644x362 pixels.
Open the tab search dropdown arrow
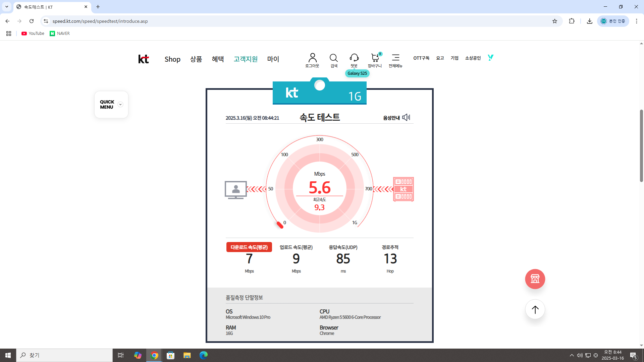click(7, 7)
